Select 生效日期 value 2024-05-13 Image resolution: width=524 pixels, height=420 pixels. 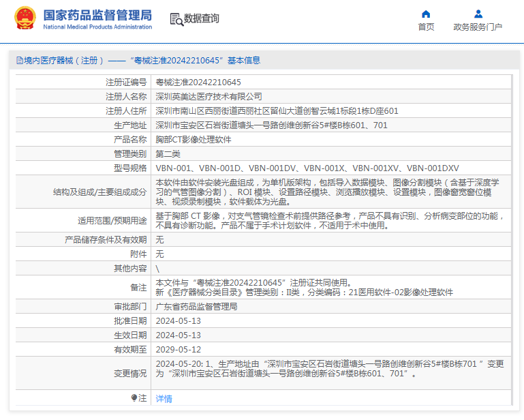coord(178,335)
